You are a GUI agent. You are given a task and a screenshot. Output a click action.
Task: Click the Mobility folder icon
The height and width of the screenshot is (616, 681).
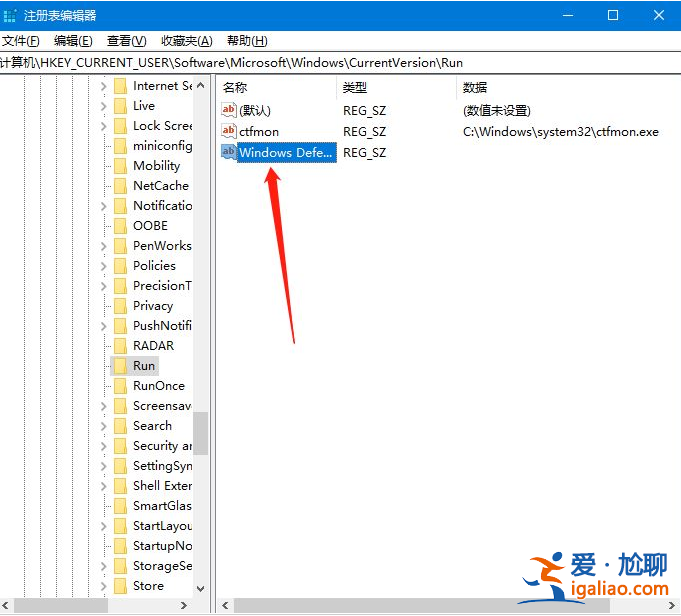pyautogui.click(x=120, y=166)
